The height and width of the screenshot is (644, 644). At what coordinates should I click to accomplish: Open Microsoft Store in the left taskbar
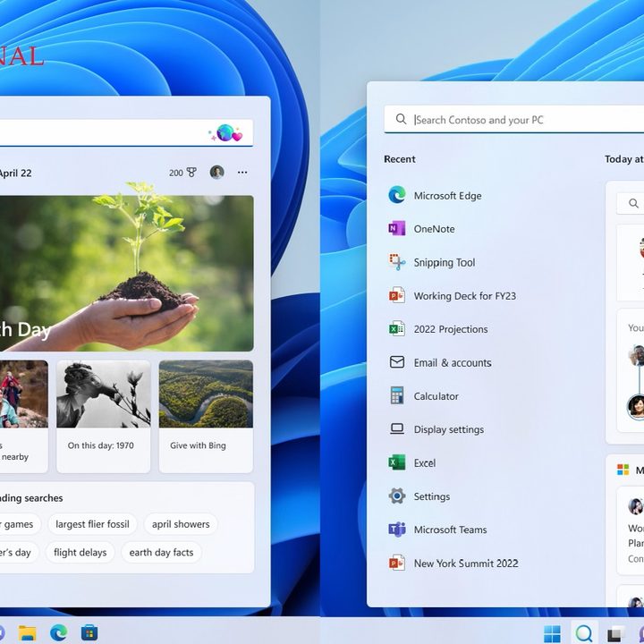click(89, 632)
